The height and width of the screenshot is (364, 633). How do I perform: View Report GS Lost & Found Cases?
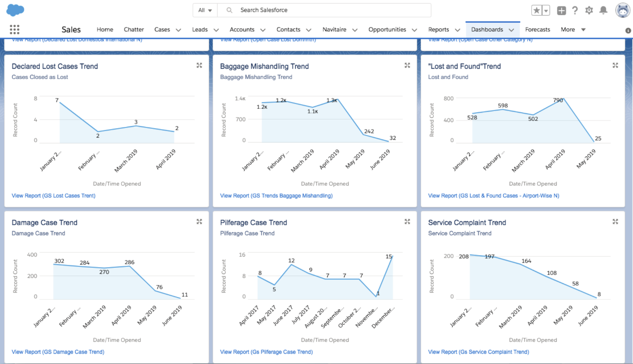(493, 196)
